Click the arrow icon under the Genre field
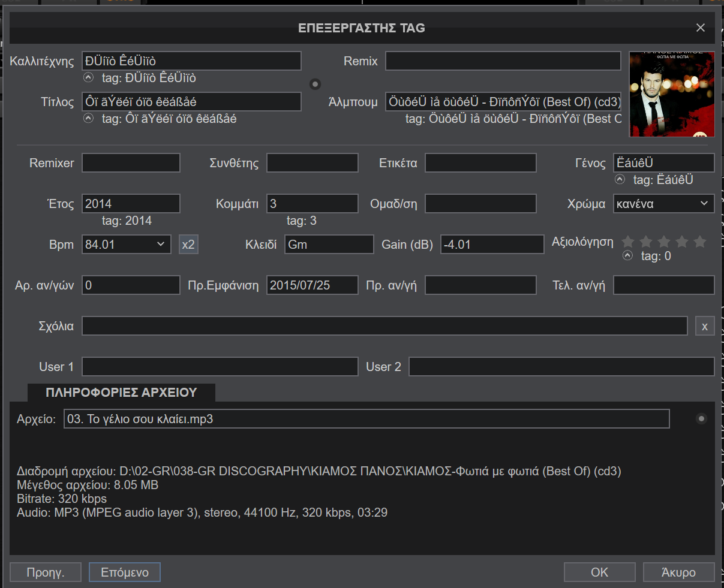The width and height of the screenshot is (724, 588). (620, 179)
